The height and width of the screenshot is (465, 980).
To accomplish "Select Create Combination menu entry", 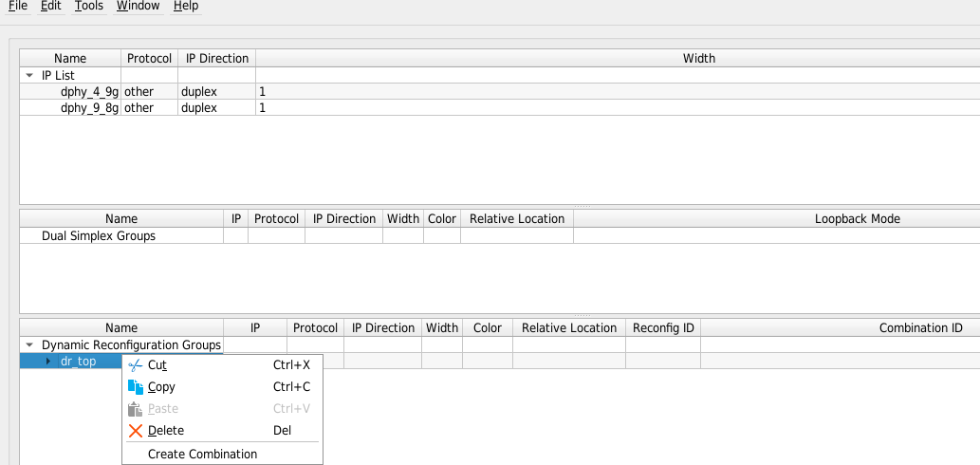I will click(202, 454).
